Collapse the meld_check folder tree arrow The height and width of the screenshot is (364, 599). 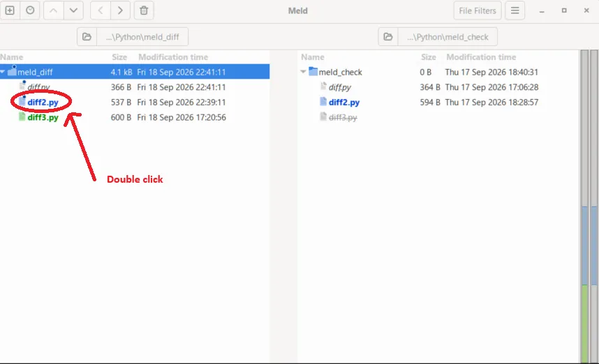[x=303, y=71]
